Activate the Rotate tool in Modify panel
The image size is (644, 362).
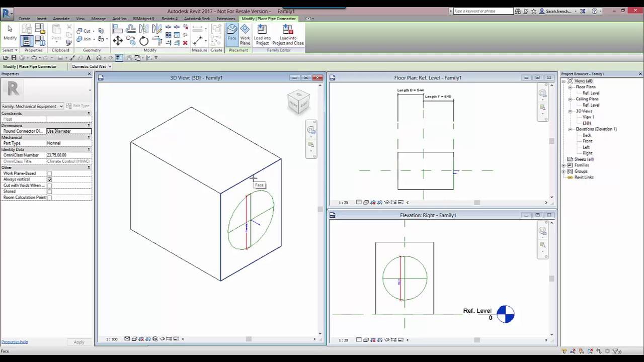click(143, 40)
